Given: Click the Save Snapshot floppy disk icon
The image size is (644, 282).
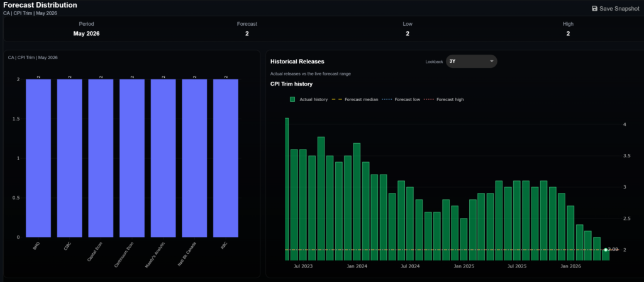Looking at the screenshot, I should (594, 8).
